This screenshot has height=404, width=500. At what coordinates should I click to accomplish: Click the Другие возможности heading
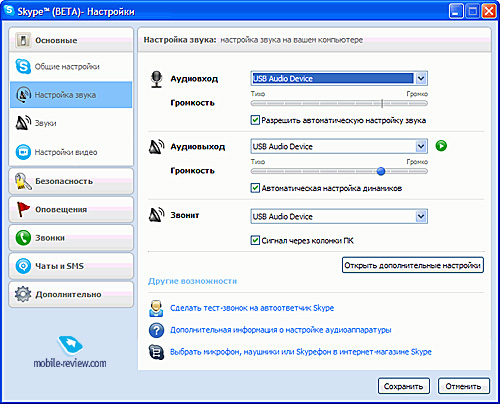(x=192, y=281)
